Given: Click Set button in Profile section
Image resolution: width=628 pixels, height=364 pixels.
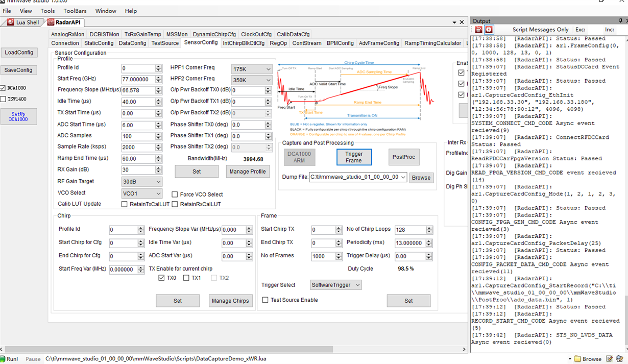Looking at the screenshot, I should [197, 172].
